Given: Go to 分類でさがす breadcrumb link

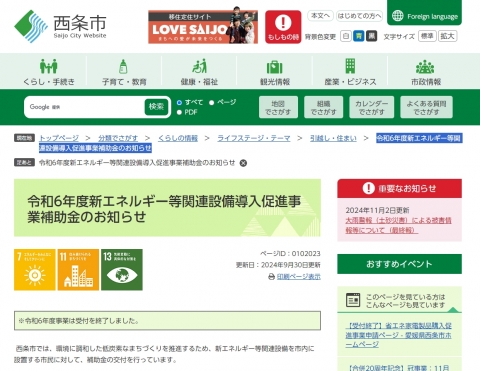Looking at the screenshot, I should [118, 138].
